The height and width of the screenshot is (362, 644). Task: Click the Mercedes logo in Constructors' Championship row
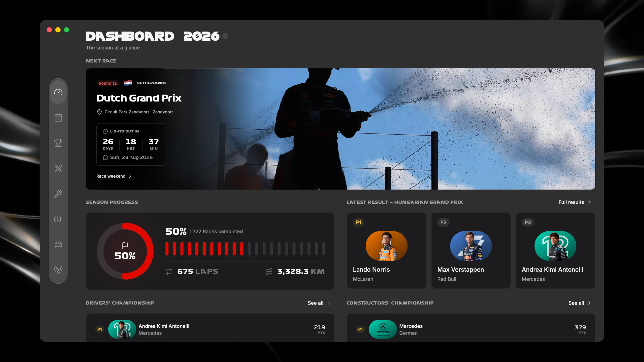(x=383, y=329)
